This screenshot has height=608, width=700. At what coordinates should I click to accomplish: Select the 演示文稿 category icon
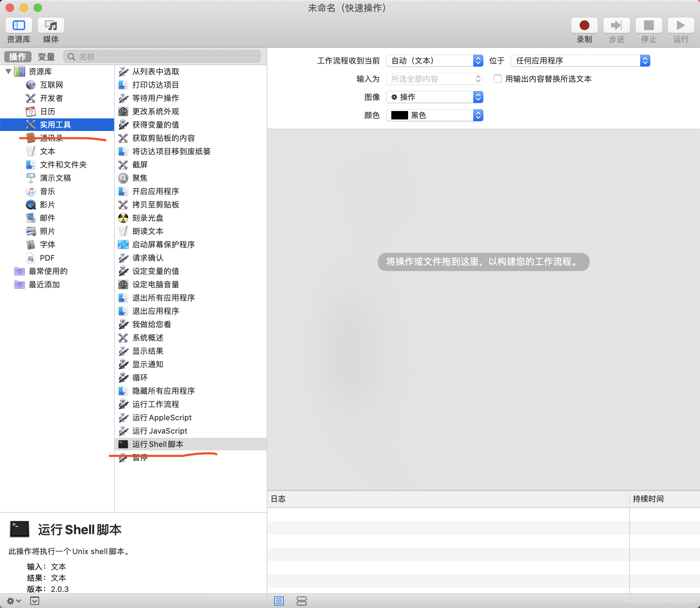[x=31, y=178]
